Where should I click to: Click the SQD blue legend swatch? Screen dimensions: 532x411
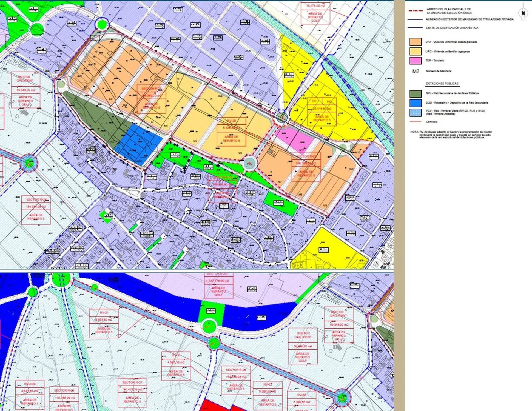415,103
